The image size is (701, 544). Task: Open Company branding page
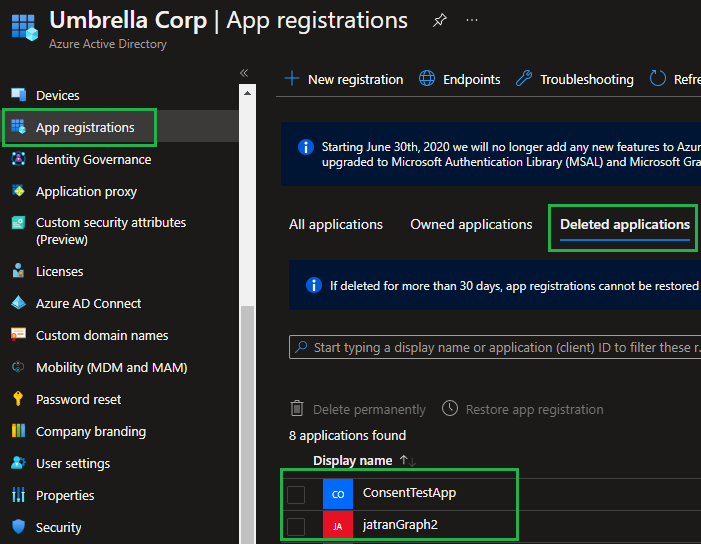coord(91,432)
